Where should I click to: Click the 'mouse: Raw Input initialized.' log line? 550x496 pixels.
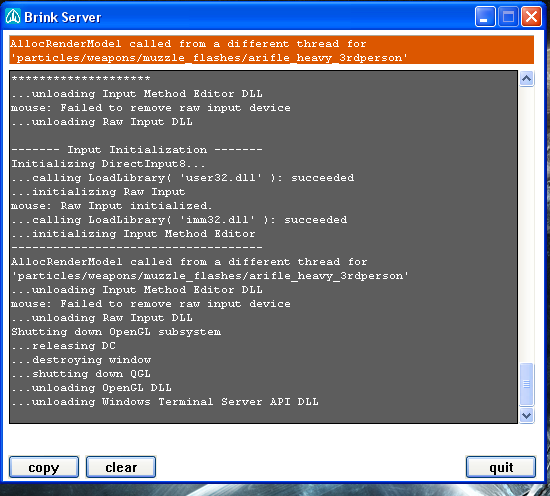tap(112, 206)
